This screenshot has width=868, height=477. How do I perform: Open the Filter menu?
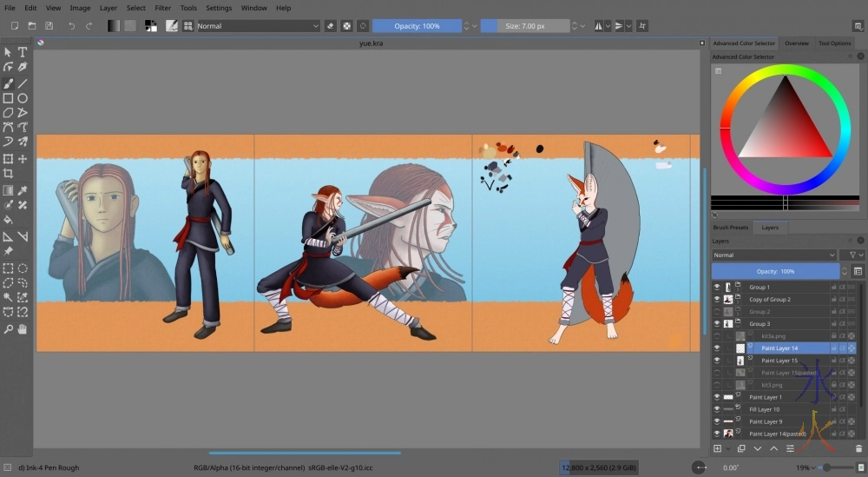[162, 8]
